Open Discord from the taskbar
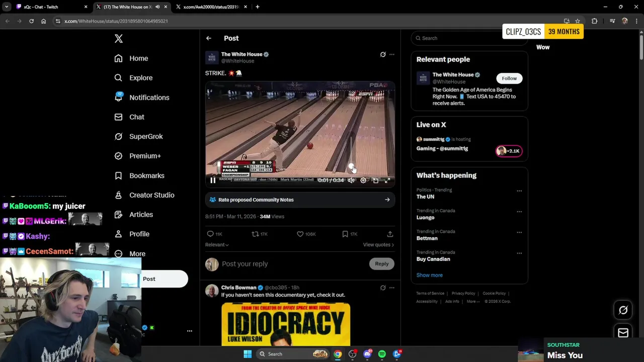Screen dimensions: 644x362 pyautogui.click(x=367, y=354)
